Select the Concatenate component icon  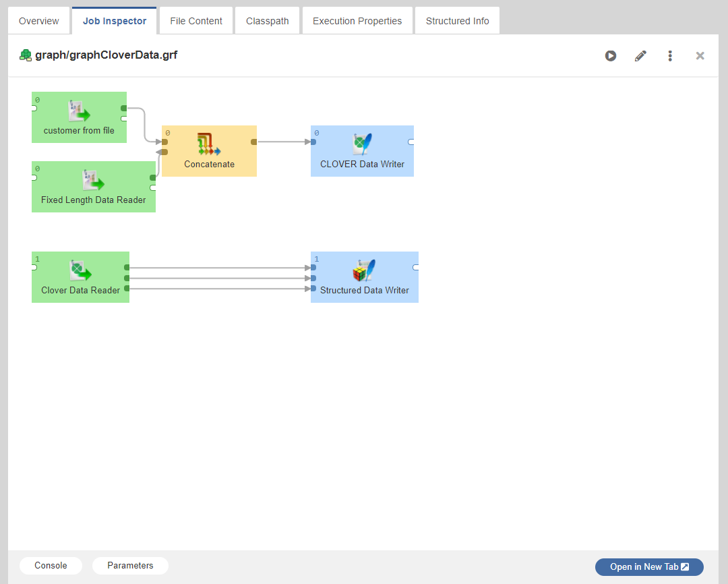209,144
